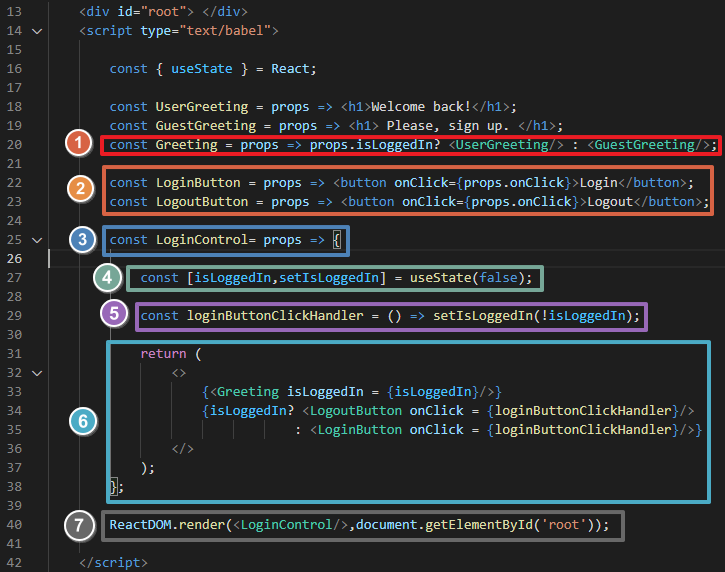725x572 pixels.
Task: Click 'Please, sign up.' heading text
Action: coord(448,126)
